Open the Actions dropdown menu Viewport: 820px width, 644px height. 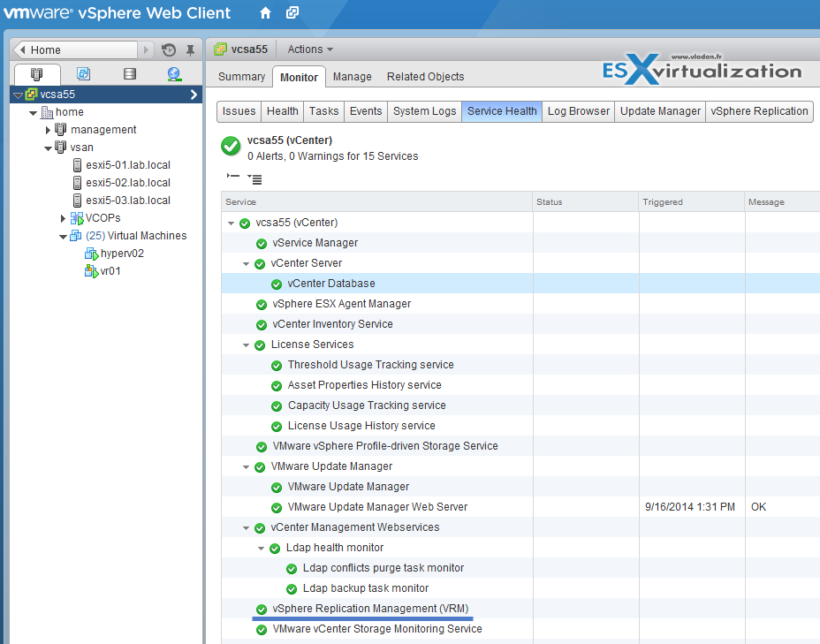(310, 49)
